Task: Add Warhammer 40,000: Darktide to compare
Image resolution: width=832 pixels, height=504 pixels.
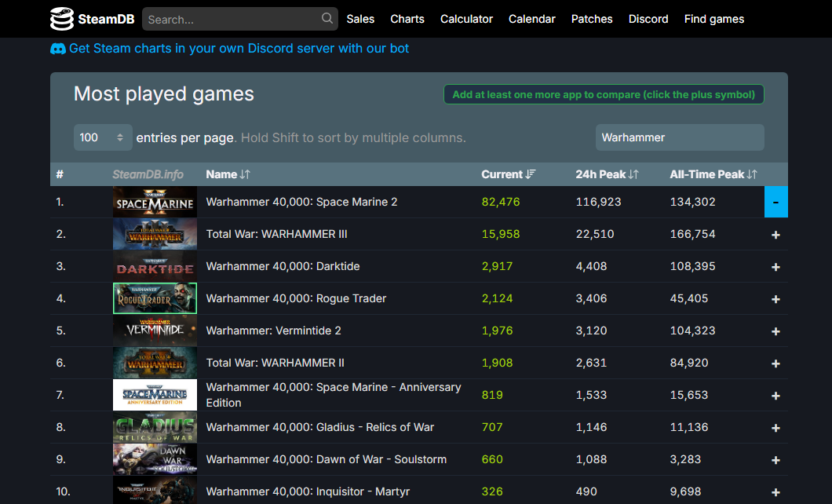Action: click(x=775, y=267)
